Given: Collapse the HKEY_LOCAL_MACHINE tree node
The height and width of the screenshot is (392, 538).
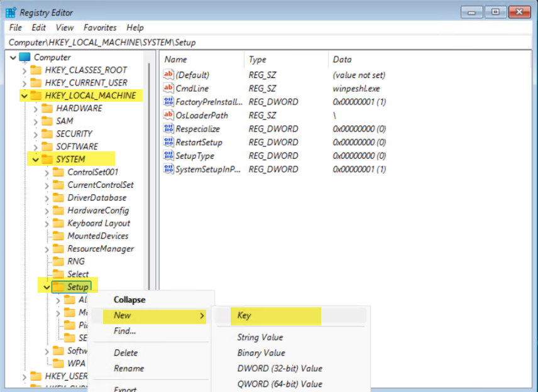Looking at the screenshot, I should point(24,96).
